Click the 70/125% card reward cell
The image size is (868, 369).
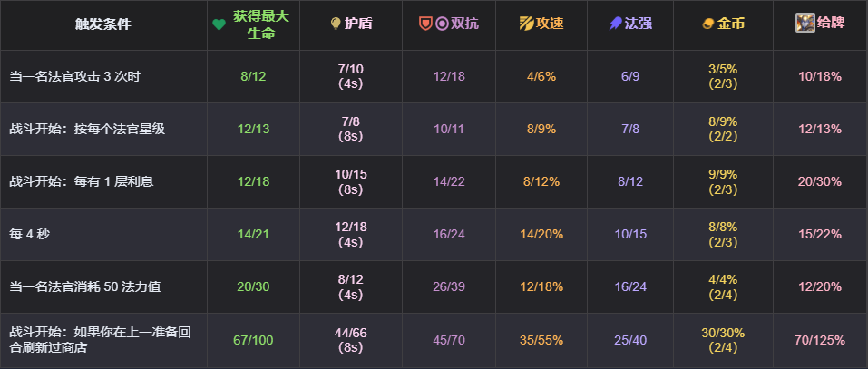tap(820, 340)
